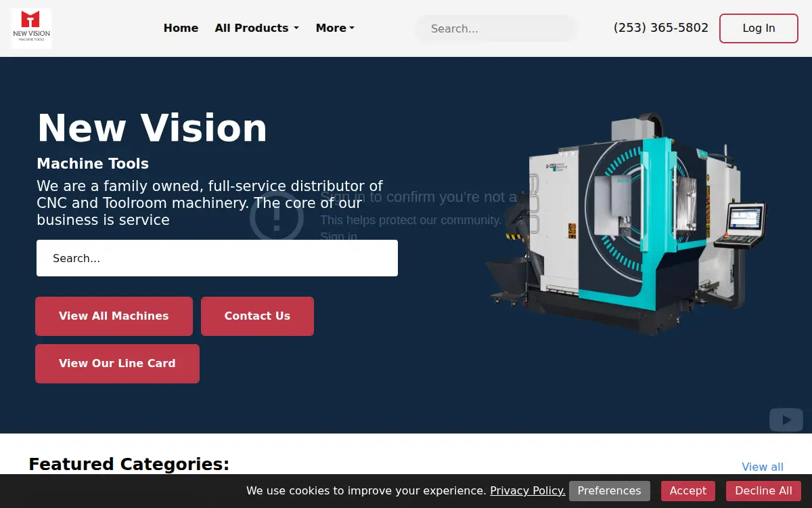The height and width of the screenshot is (508, 812).
Task: Click the New Vision heading
Action: click(x=152, y=128)
